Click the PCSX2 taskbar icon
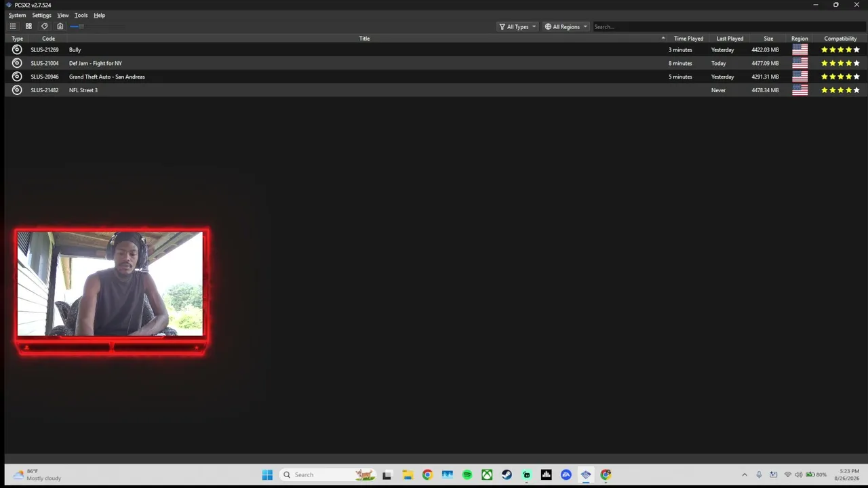This screenshot has width=868, height=488. (586, 474)
